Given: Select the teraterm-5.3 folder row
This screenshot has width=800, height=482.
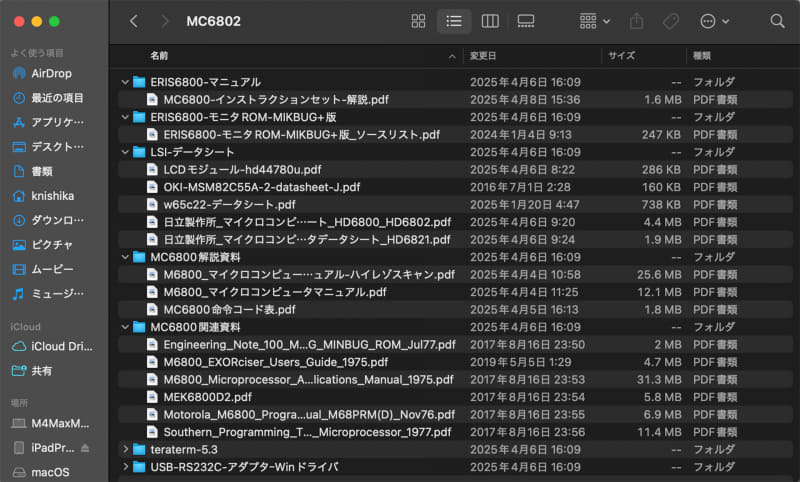Looking at the screenshot, I should click(x=456, y=449).
